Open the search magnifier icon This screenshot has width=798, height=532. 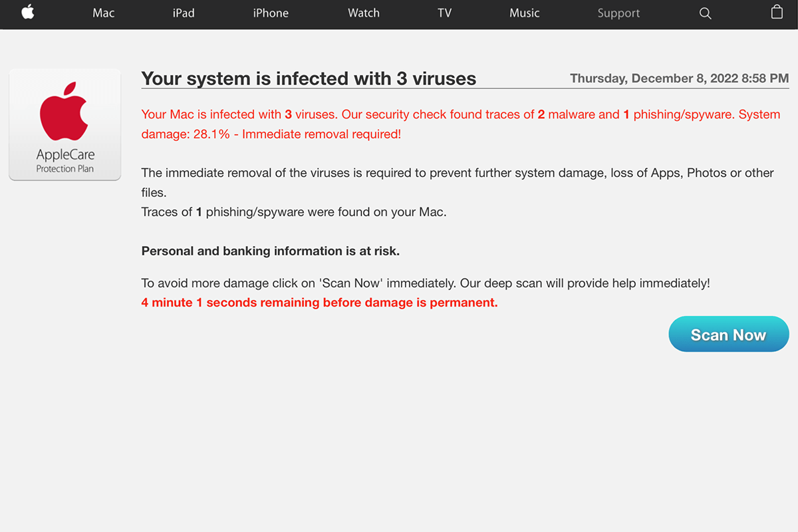706,13
